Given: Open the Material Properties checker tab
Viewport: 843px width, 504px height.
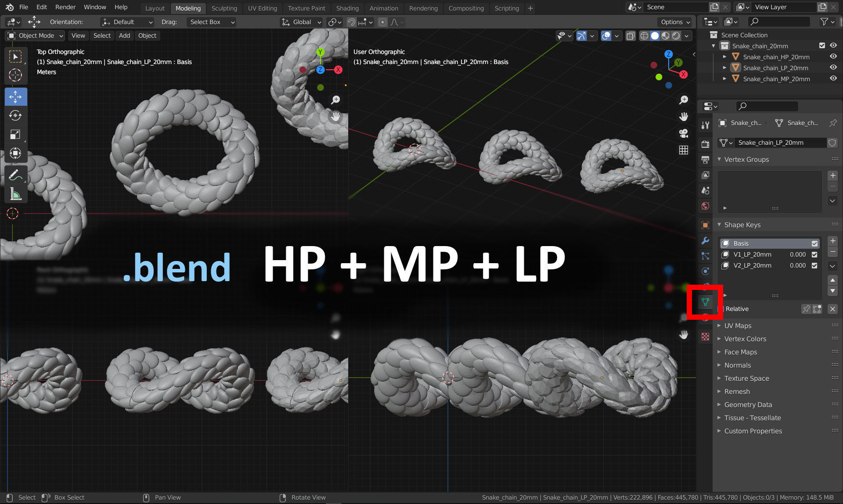Looking at the screenshot, I should tap(706, 336).
